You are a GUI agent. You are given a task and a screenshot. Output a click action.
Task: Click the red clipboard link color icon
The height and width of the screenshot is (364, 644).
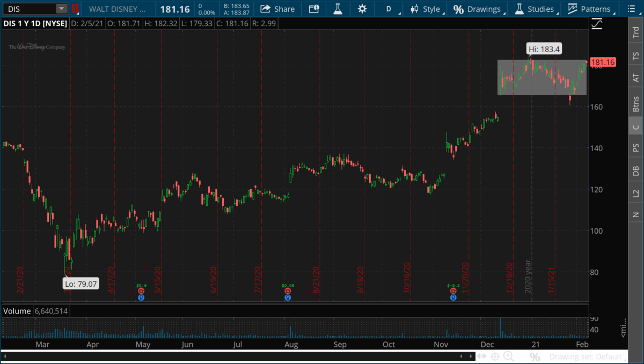[x=75, y=9]
